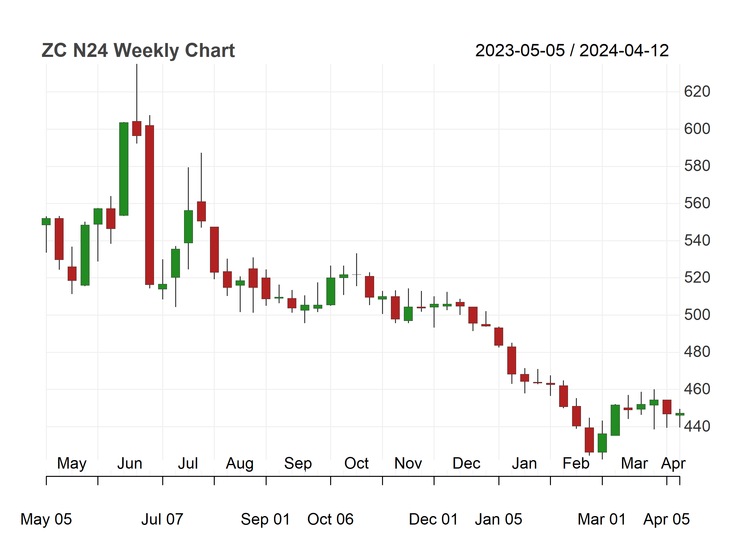747x560 pixels.
Task: Click the 2023-05-05 / 2024-04-12 date range
Action: point(572,51)
